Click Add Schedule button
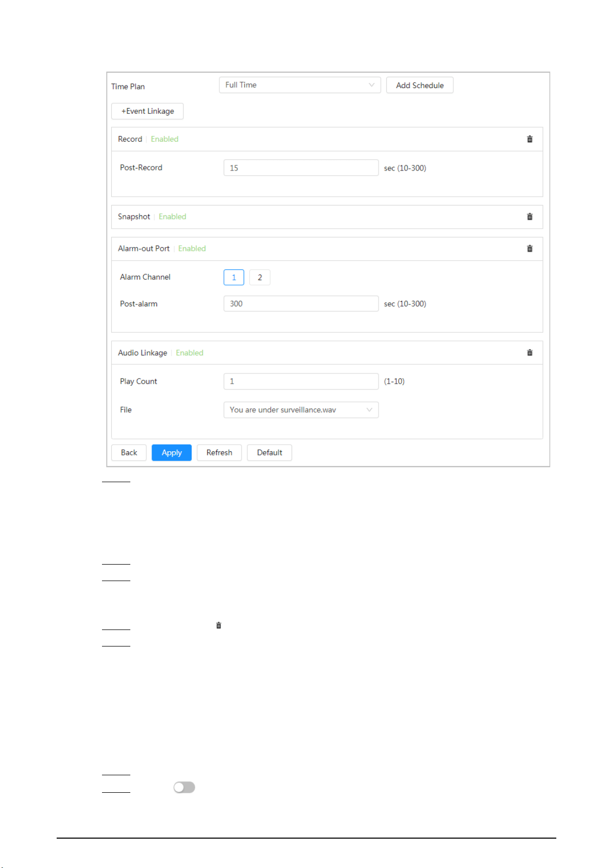 point(420,85)
